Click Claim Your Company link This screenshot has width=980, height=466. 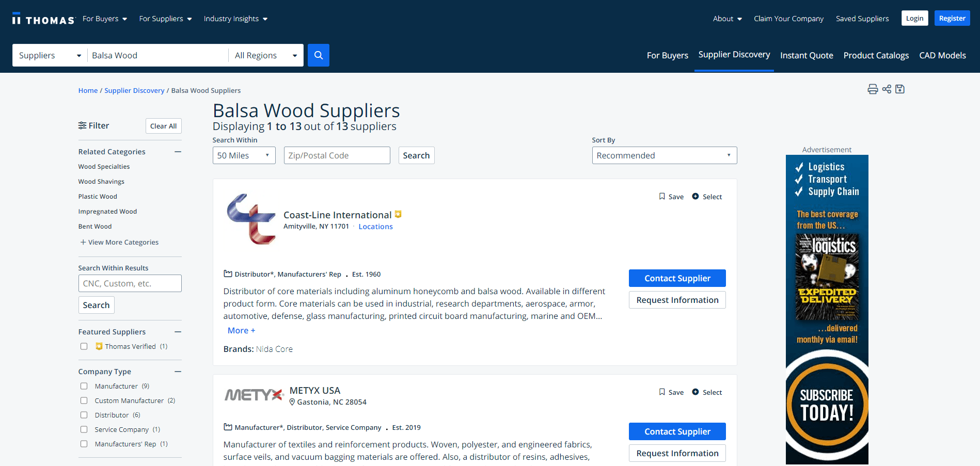tap(788, 19)
